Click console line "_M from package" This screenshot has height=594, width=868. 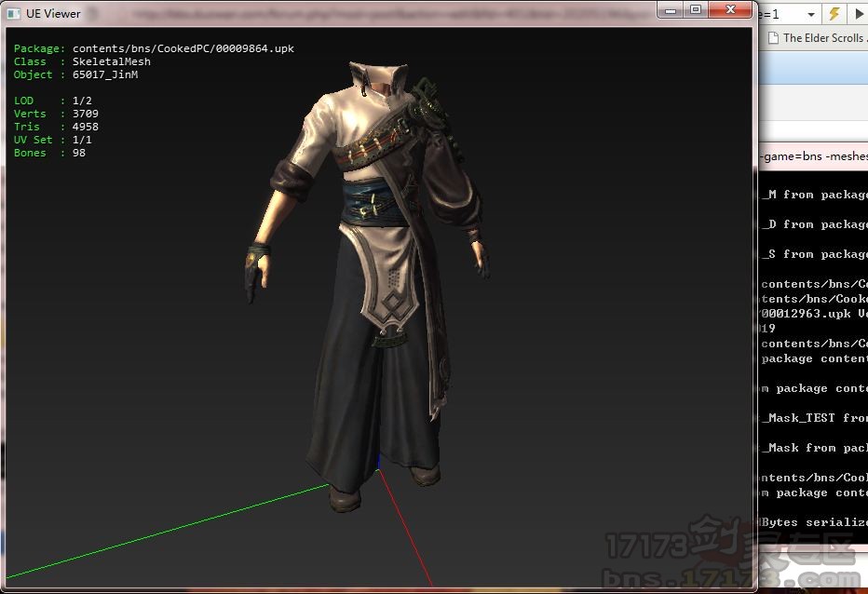(x=814, y=195)
